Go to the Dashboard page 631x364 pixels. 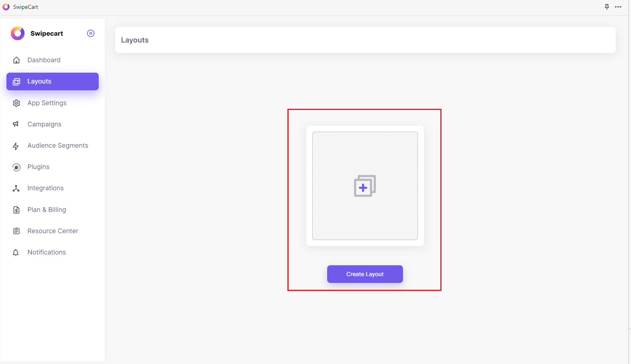[x=44, y=60]
